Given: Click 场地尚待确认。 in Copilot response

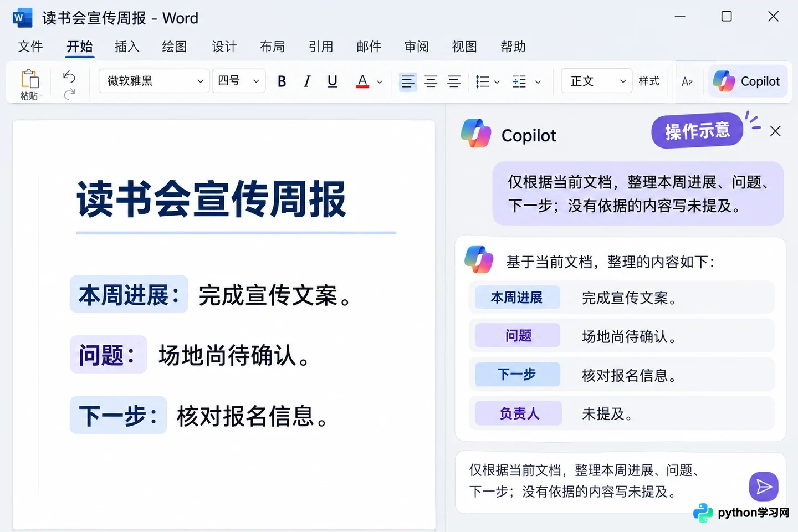Looking at the screenshot, I should (629, 337).
